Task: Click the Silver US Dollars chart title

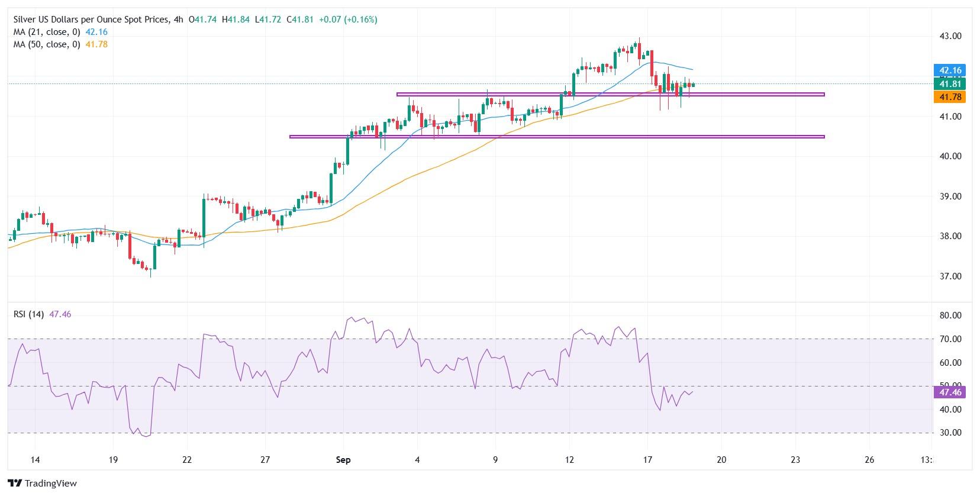Action: coord(89,20)
